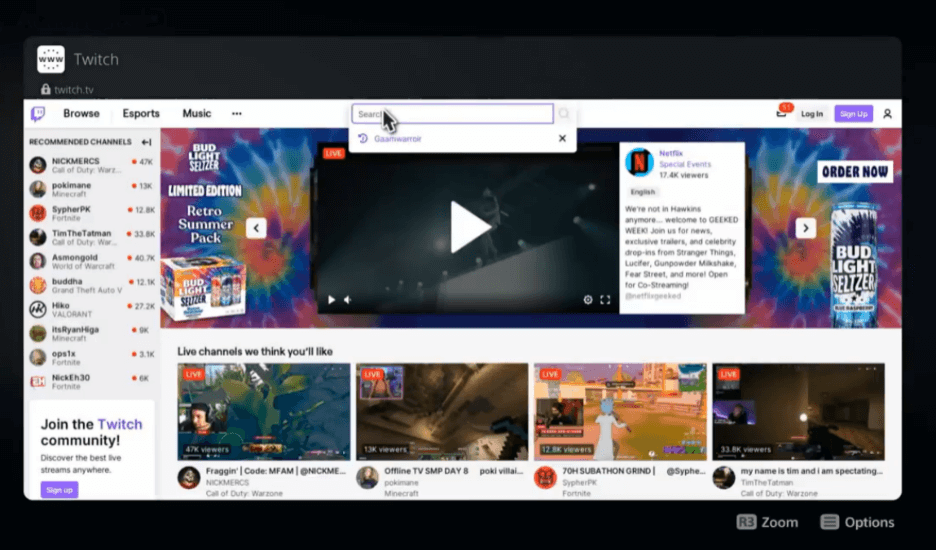
Task: Go to previous featured stream carousel arrow
Action: (256, 228)
